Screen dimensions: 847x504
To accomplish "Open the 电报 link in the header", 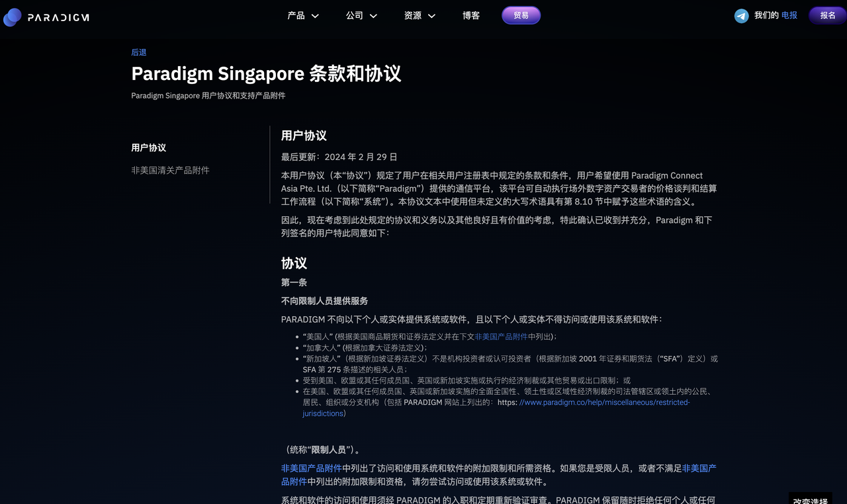I will coord(789,15).
